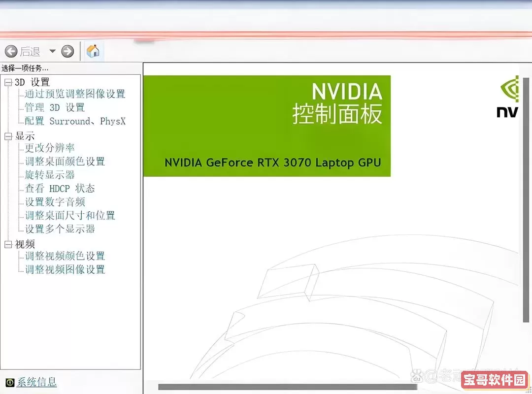The image size is (532, 394).
Task: Click the 视频 category label
Action: tap(25, 244)
